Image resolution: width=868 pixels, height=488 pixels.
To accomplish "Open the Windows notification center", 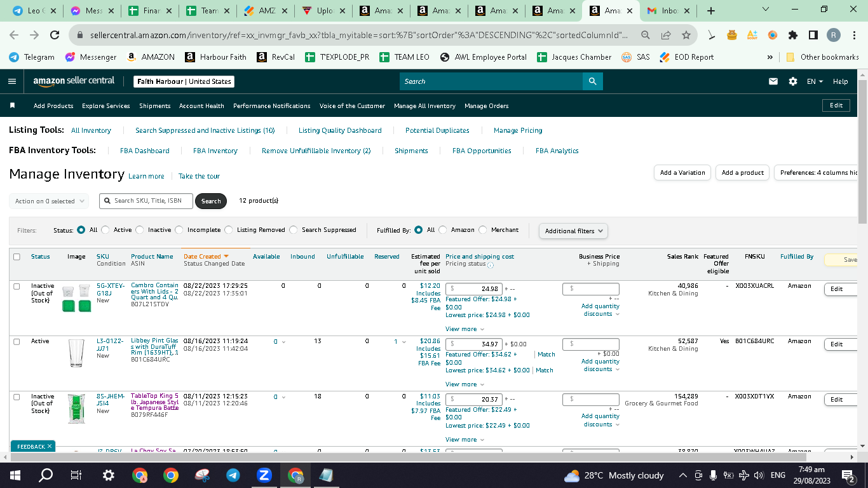I will (848, 475).
